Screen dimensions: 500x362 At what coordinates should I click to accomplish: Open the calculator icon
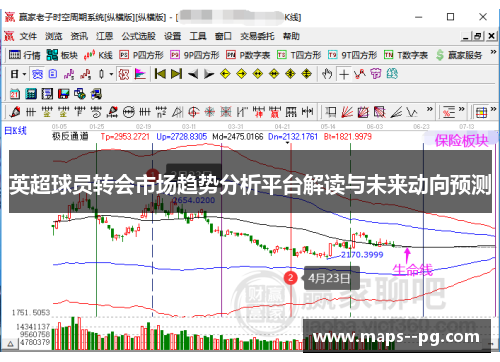[31, 94]
